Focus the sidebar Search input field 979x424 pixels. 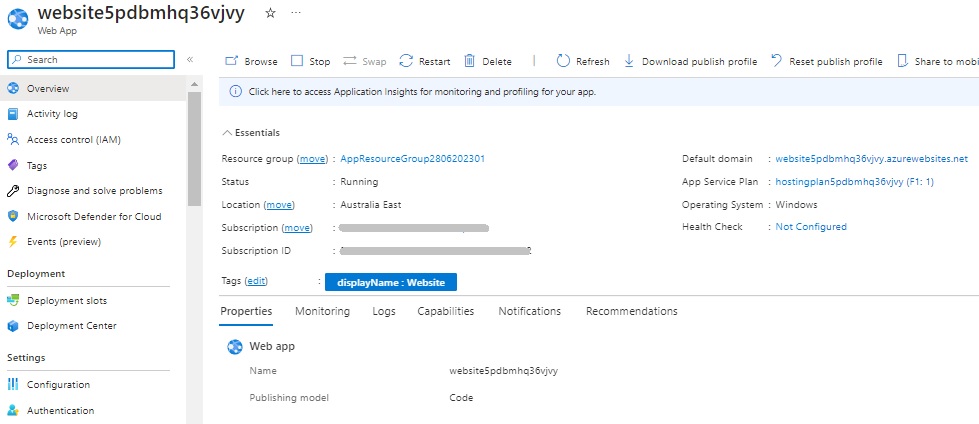(91, 59)
